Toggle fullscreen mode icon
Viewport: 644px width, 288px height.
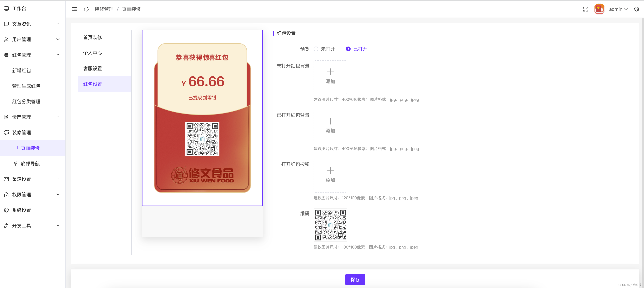(585, 9)
